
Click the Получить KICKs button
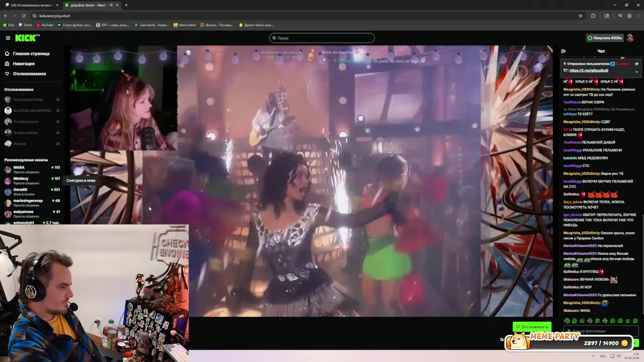(x=605, y=38)
